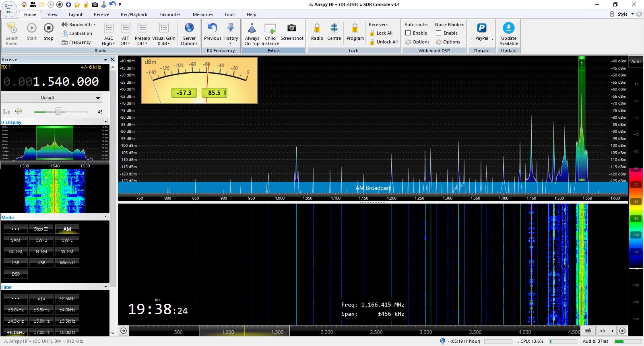Click the 1.540.000 frequency display
The width and height of the screenshot is (644, 346).
pyautogui.click(x=51, y=82)
